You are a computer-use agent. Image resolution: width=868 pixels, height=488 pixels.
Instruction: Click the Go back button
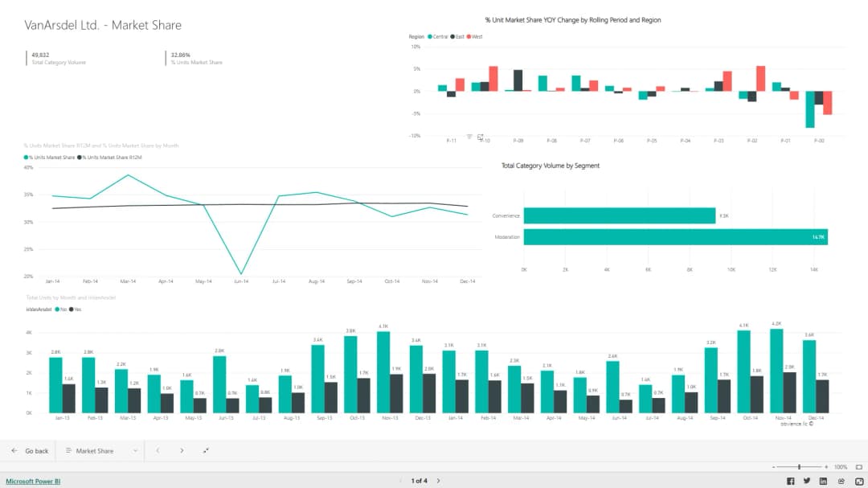[x=31, y=451]
